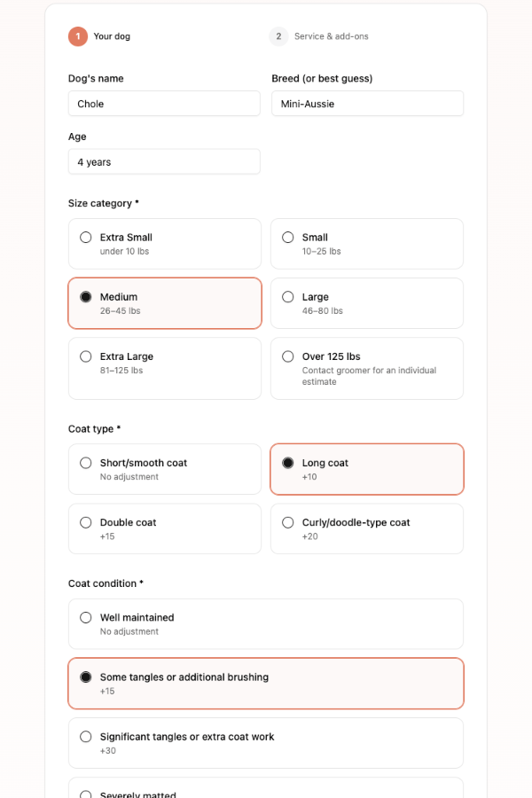Click the Age input field
The image size is (532, 798).
164,161
